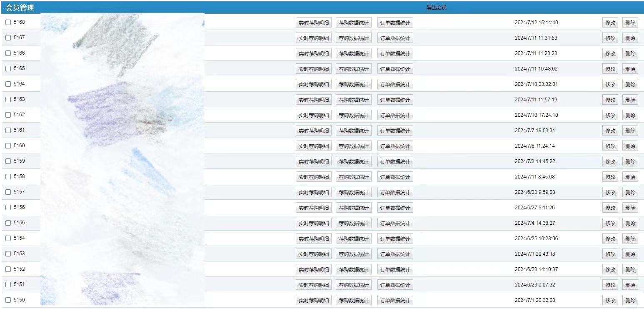Open 荐购数据统计 for member 5155
This screenshot has height=309, width=644.
coord(353,224)
